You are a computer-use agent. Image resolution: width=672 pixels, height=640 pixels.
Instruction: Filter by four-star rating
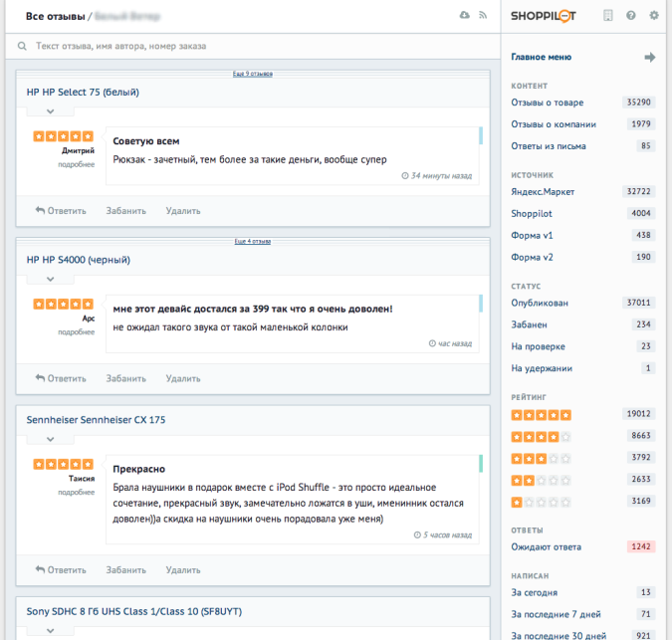pos(541,437)
